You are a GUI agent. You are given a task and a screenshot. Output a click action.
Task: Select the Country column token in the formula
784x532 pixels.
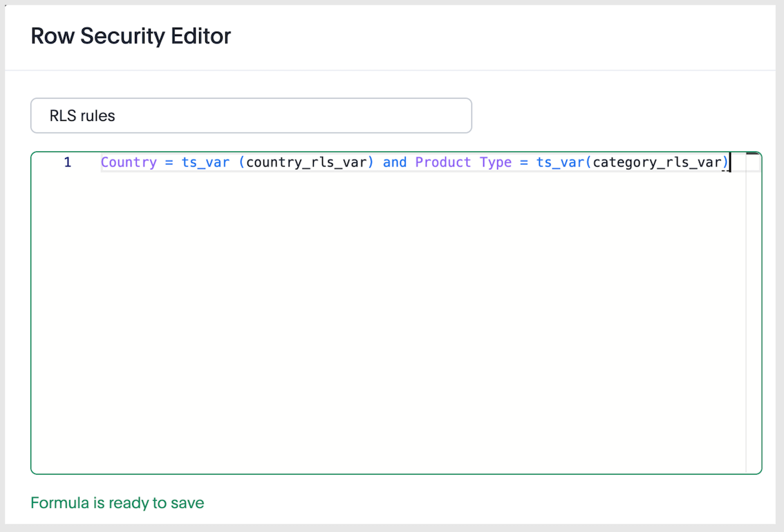[x=129, y=162]
